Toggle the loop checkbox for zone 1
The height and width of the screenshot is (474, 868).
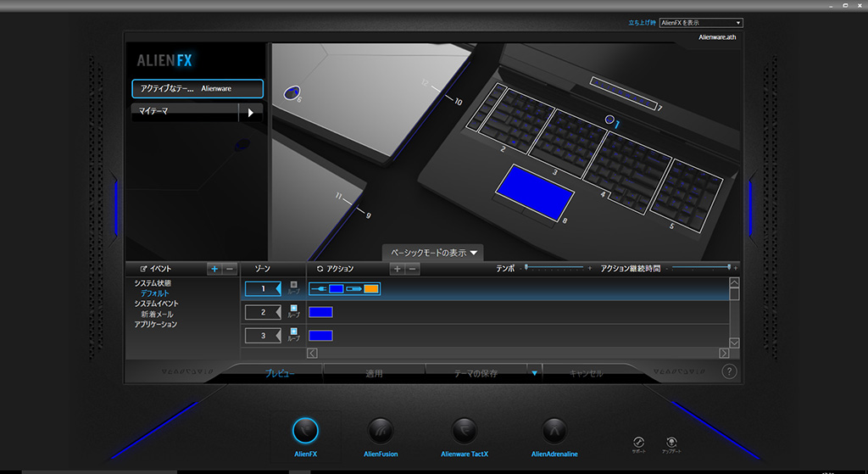(x=293, y=285)
